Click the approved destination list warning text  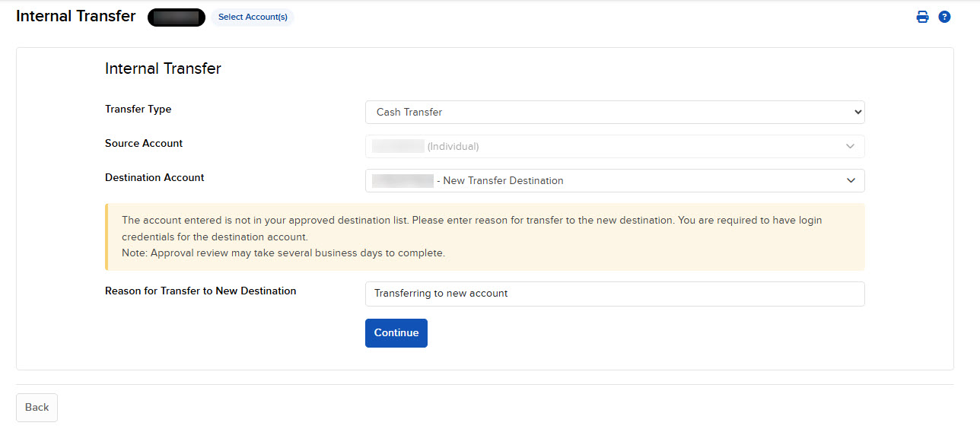[x=472, y=221]
